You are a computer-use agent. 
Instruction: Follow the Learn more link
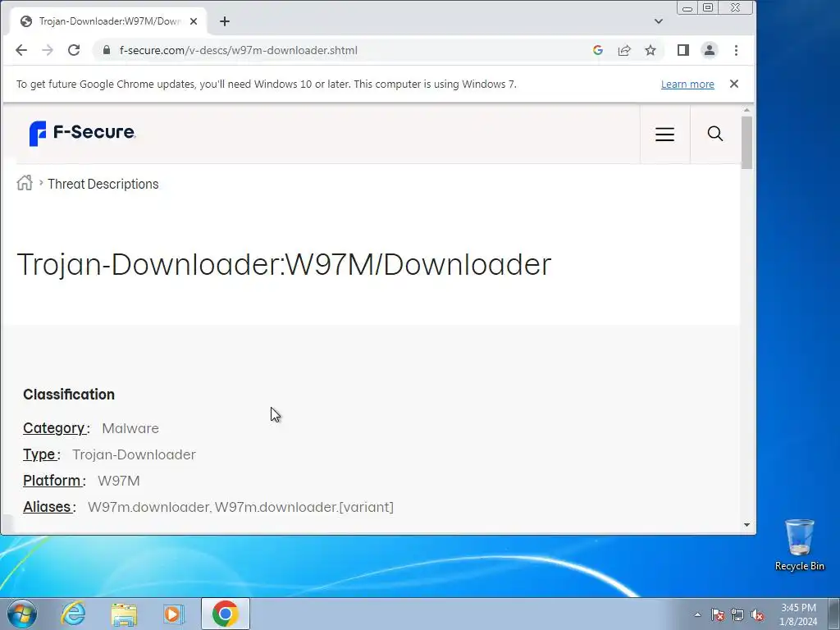tap(687, 84)
